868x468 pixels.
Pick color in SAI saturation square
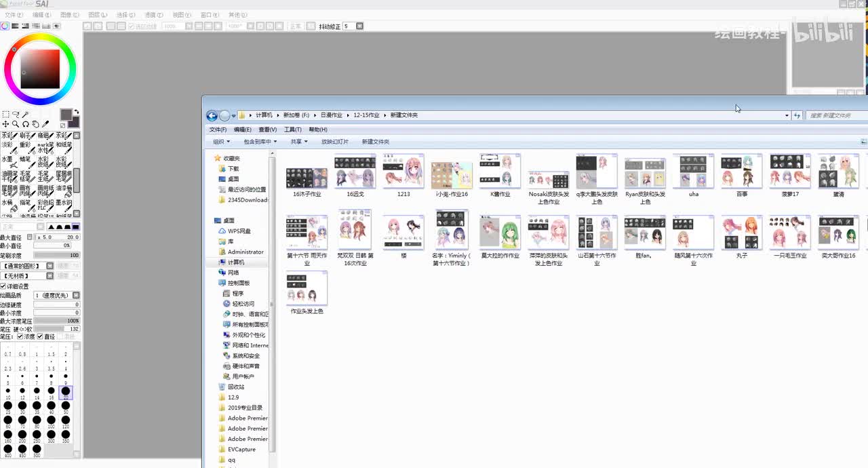point(40,69)
